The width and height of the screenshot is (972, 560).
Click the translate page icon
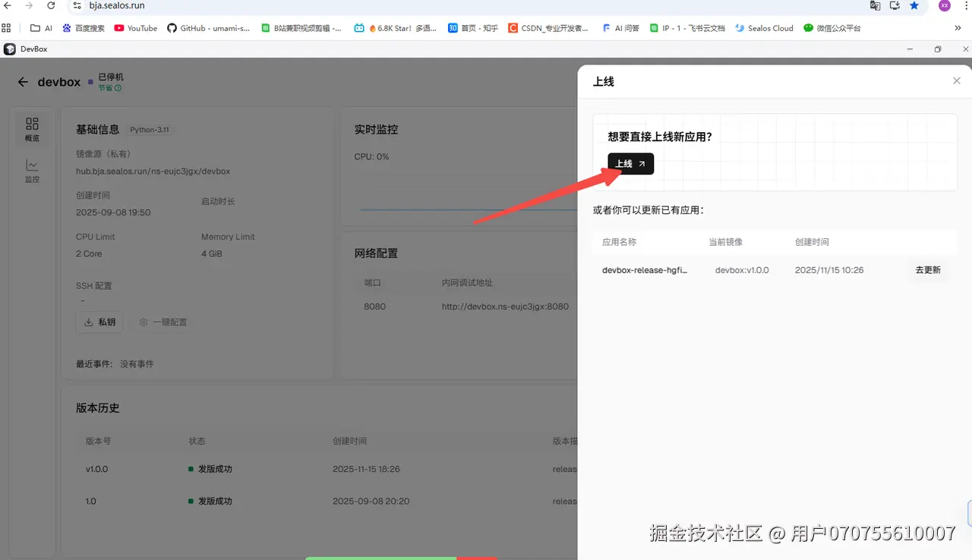coord(876,5)
